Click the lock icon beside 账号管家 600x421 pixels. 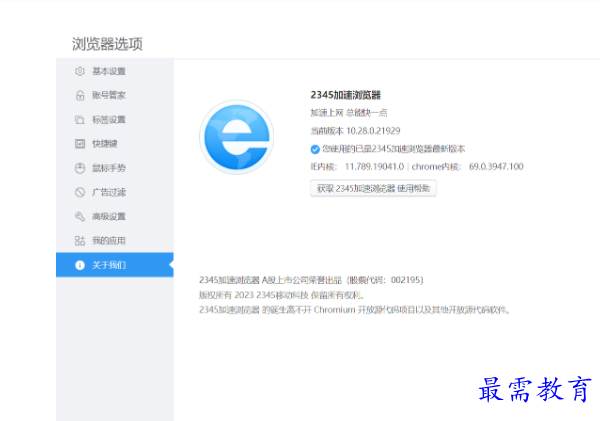click(x=80, y=95)
